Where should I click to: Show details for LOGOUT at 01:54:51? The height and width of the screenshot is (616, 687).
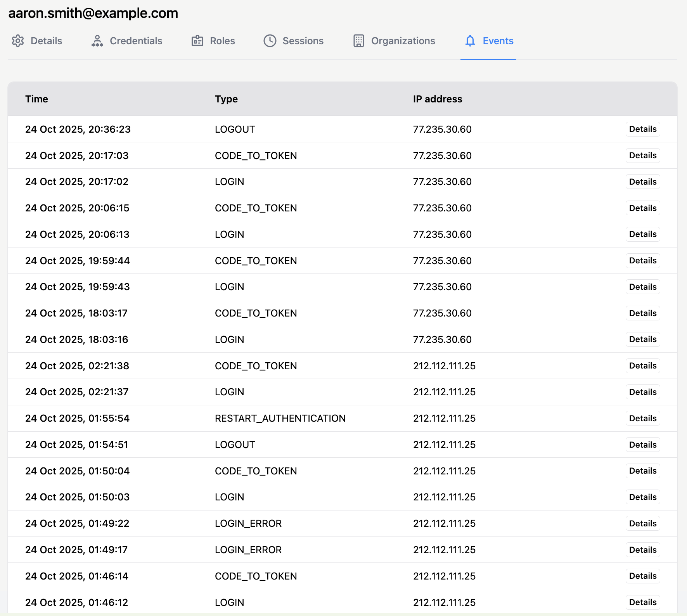pos(642,445)
